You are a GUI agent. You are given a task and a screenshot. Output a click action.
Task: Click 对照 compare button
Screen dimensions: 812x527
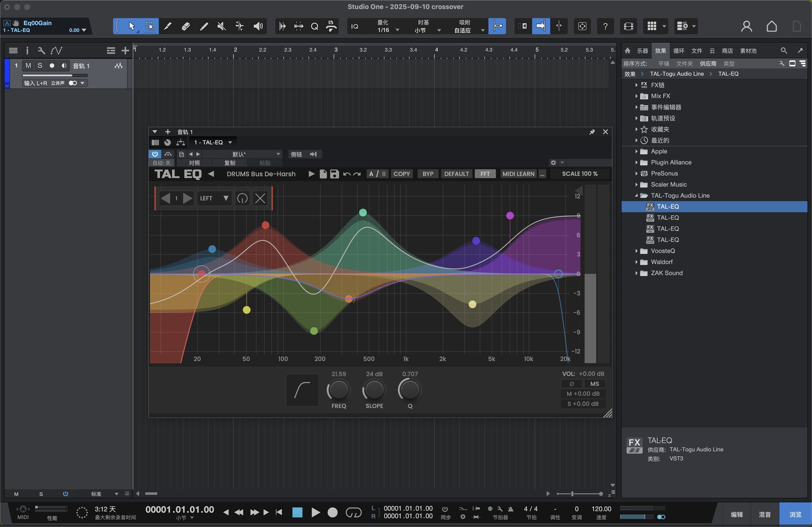click(194, 163)
